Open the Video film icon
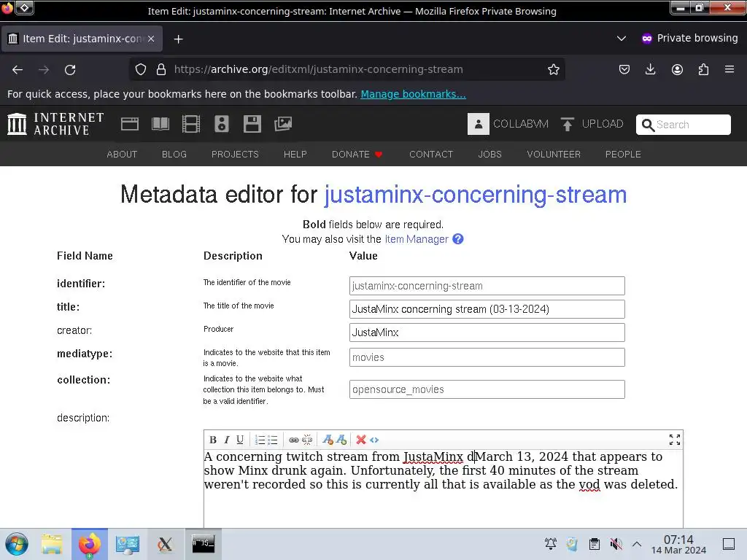 pos(191,124)
